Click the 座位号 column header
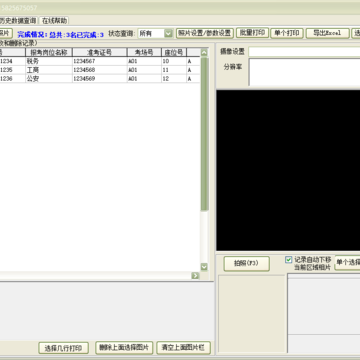 point(174,52)
